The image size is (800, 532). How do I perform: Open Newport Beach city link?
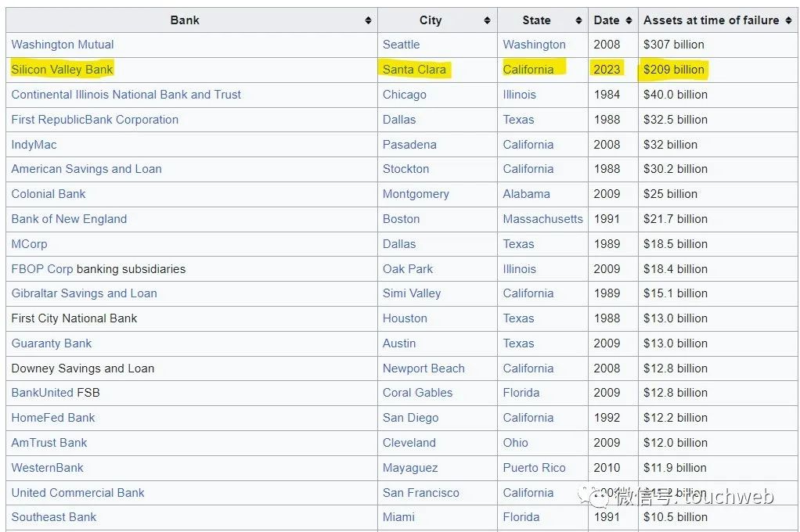pos(423,368)
